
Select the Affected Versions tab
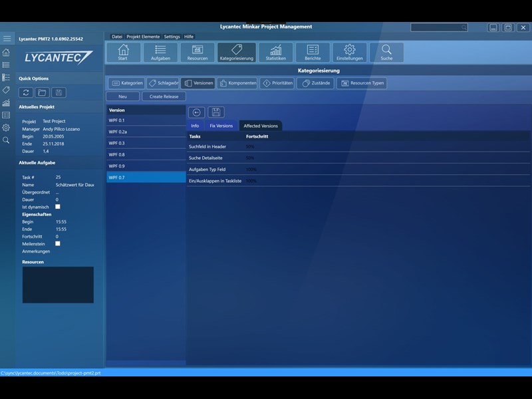click(261, 126)
